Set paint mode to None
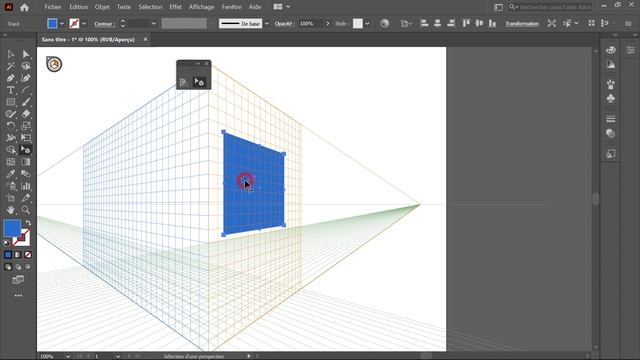 [28, 255]
